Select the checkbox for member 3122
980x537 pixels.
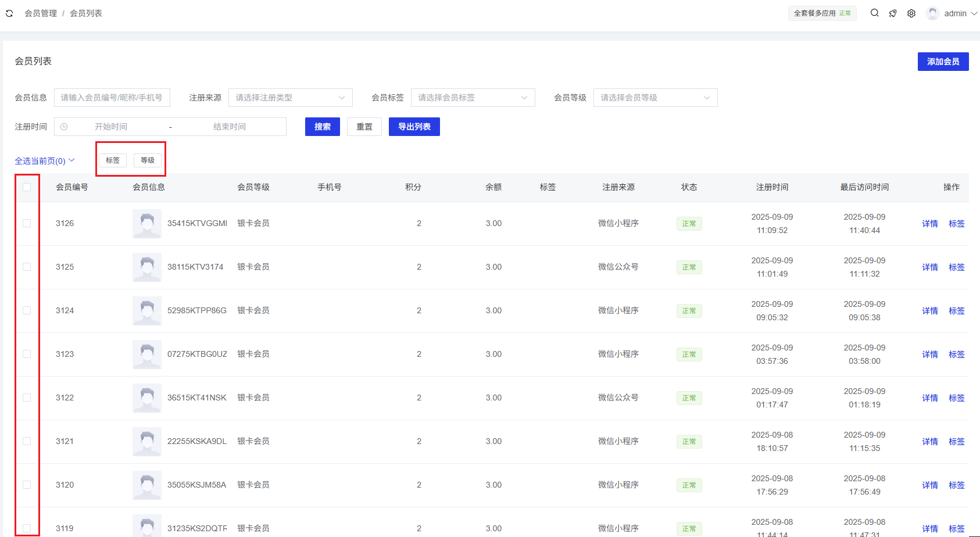(x=27, y=398)
